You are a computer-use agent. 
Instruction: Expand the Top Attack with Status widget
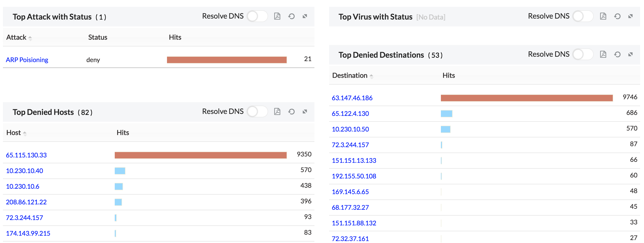pos(305,16)
